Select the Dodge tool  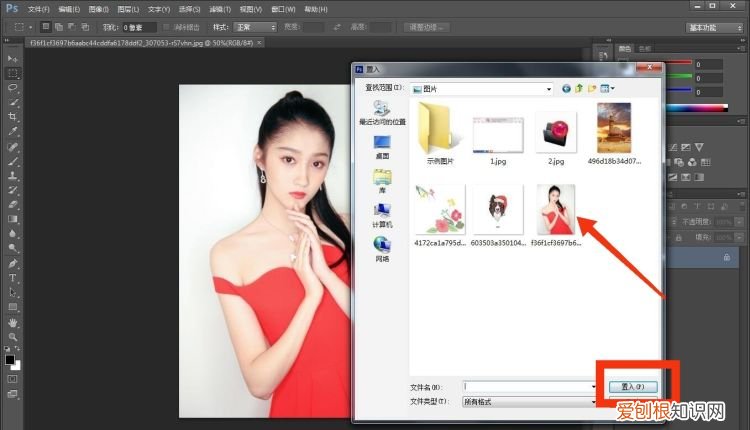(12, 248)
